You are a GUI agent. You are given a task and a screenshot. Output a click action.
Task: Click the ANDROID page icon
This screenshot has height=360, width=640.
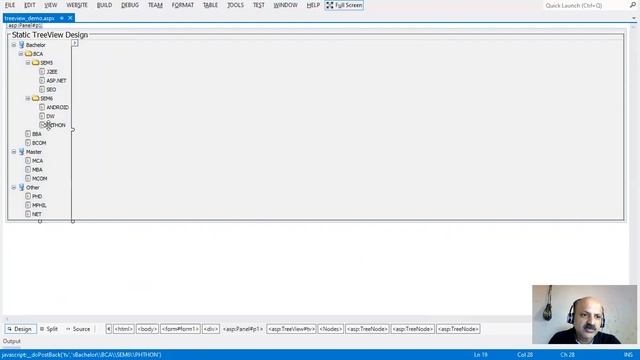42,107
